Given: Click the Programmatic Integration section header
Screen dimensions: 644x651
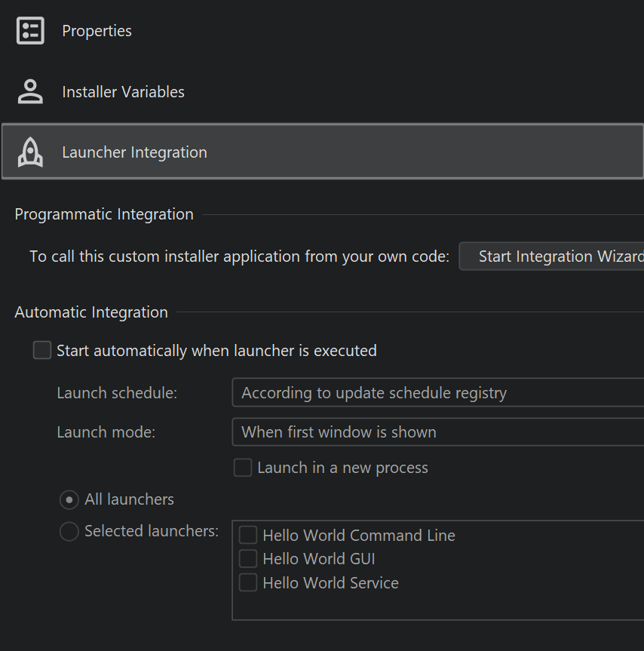Looking at the screenshot, I should point(104,214).
